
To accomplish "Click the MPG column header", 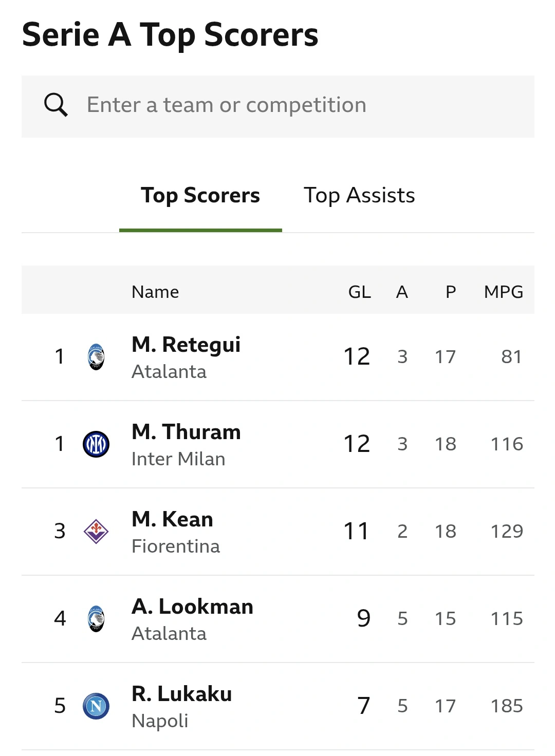I will (503, 292).
